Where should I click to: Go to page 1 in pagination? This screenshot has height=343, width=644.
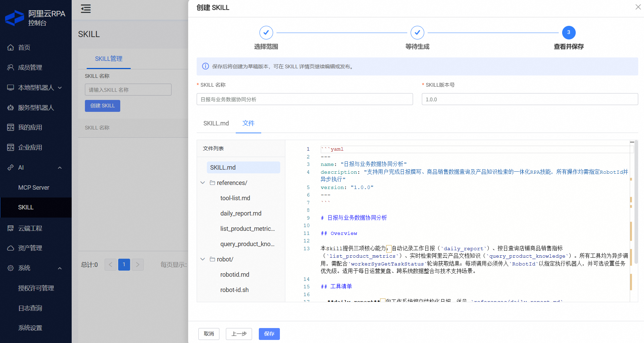pos(124,264)
